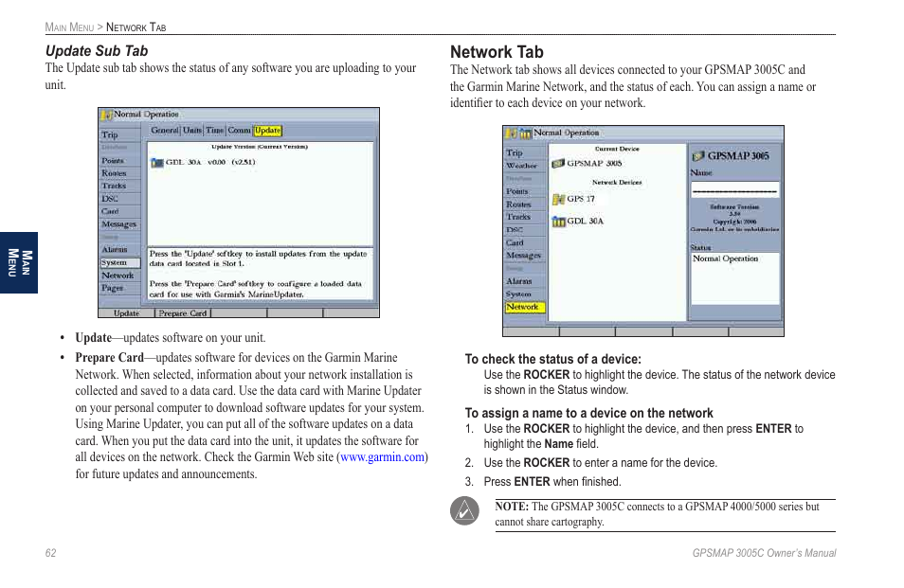
Task: Select Messages tab in Network Tab screenshot
Action: pyautogui.click(x=525, y=255)
